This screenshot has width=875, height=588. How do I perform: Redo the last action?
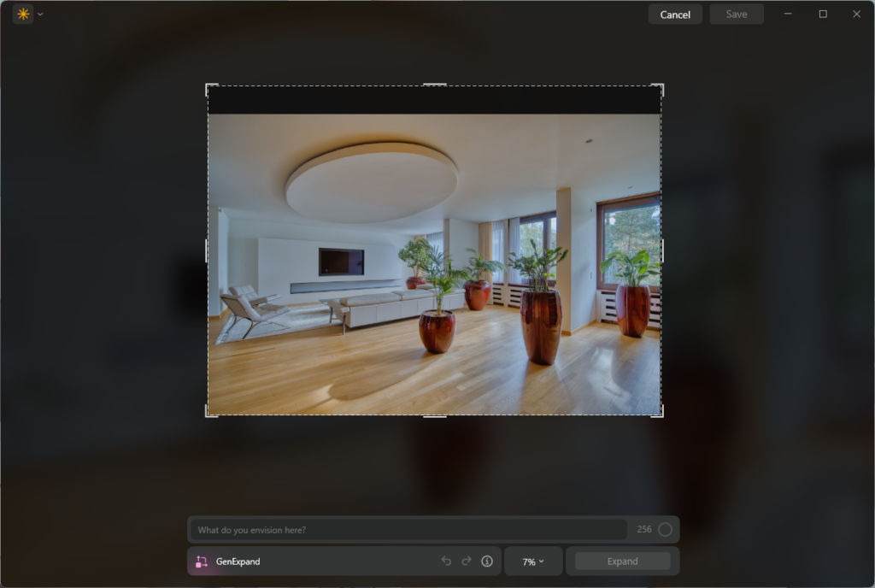[467, 561]
